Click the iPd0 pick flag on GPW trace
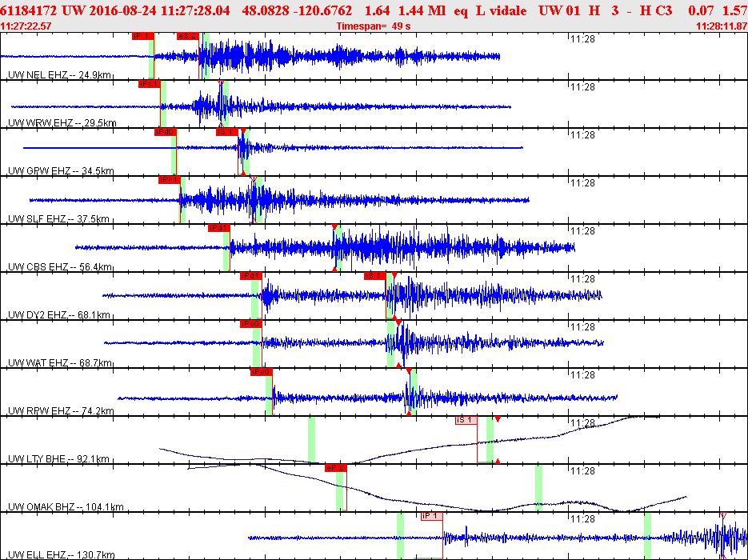The height and width of the screenshot is (560, 748). pyautogui.click(x=166, y=132)
